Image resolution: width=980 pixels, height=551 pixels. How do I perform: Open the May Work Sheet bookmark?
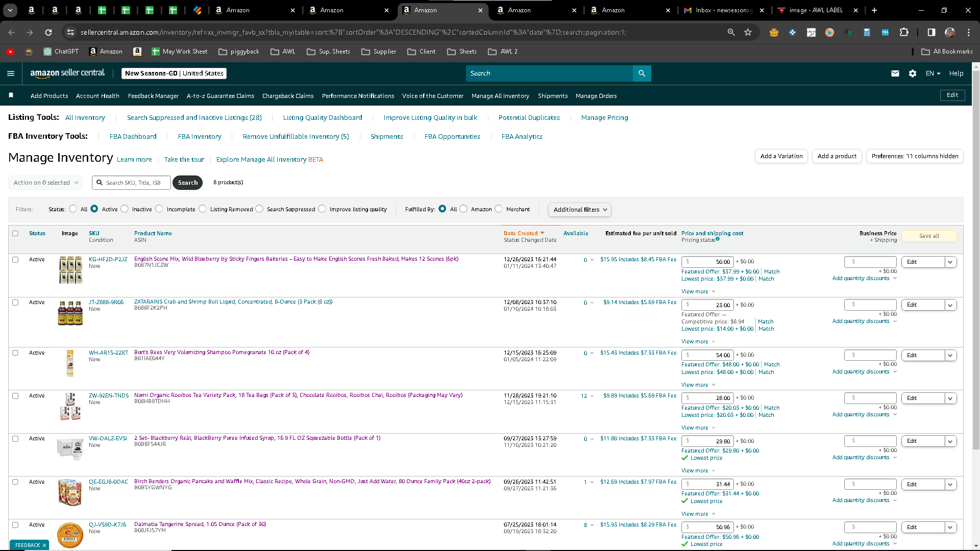(x=180, y=52)
